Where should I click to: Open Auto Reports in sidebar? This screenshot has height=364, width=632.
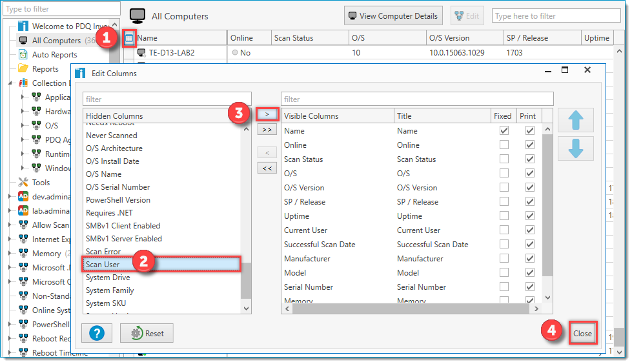click(x=54, y=55)
